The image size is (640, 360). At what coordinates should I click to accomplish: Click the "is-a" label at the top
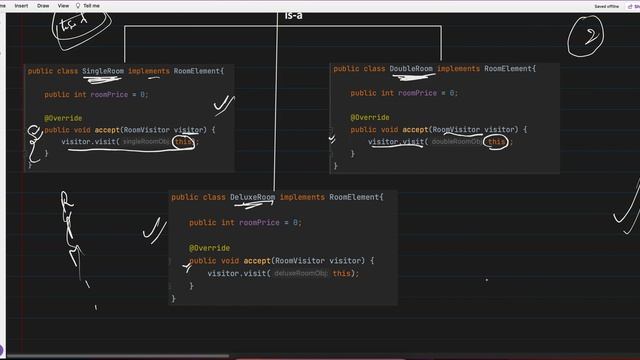(293, 16)
